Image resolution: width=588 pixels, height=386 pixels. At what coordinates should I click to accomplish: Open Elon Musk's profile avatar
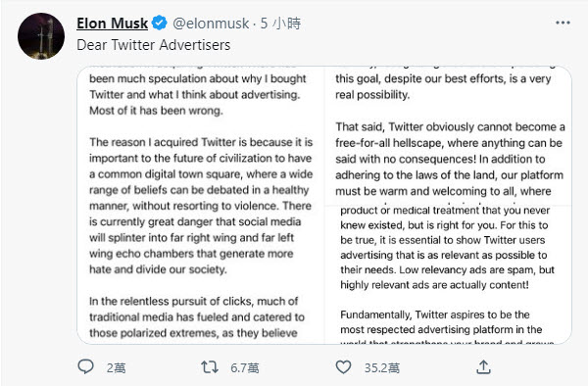tap(41, 36)
